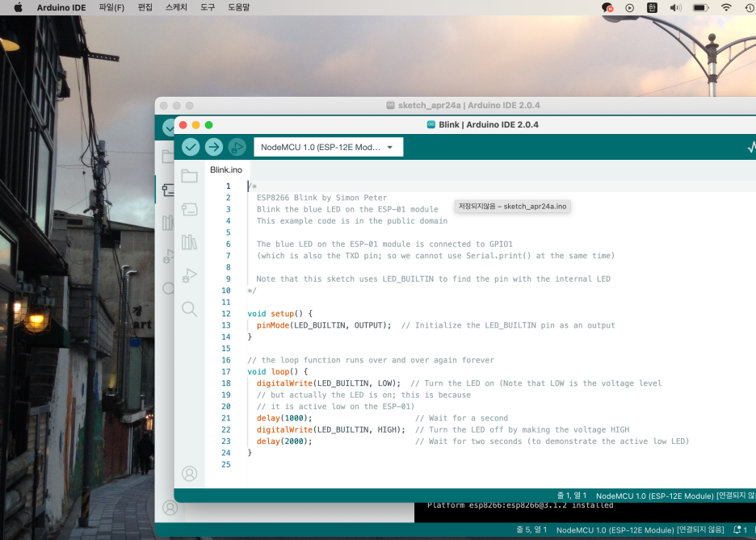Select the Blink.ino editor tab
The image size is (756, 540).
coord(226,170)
